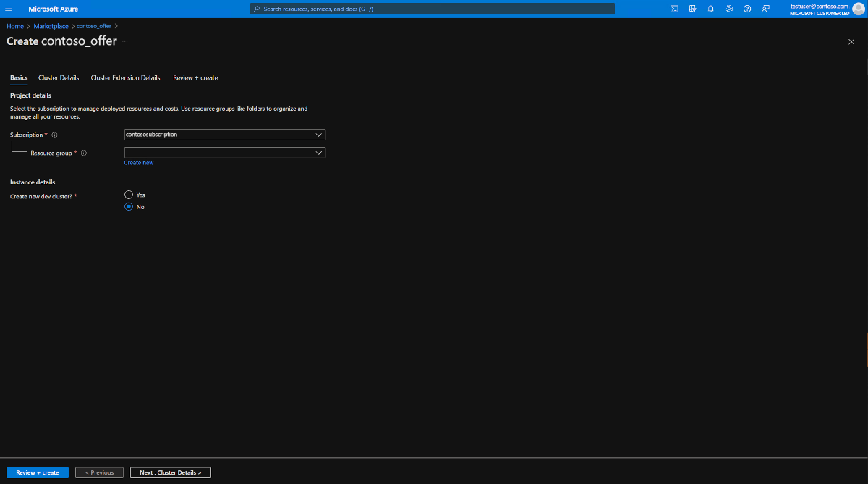Open the portal hamburger menu
868x484 pixels.
click(x=8, y=9)
